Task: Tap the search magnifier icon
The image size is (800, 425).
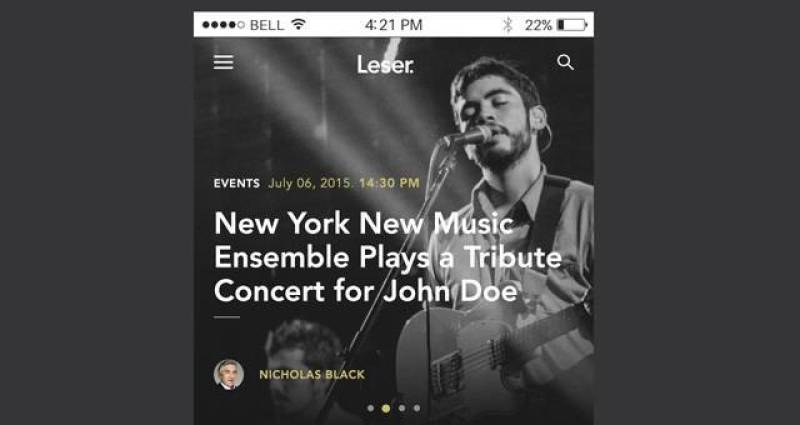Action: (565, 63)
